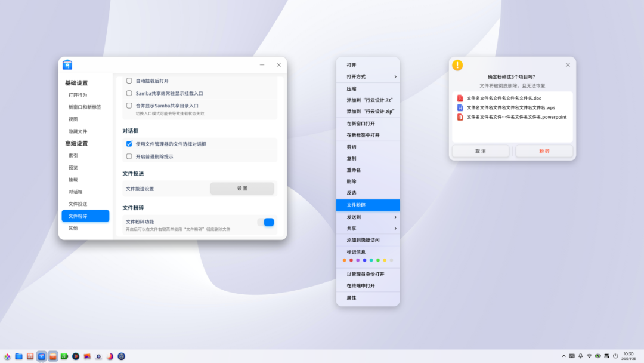Confirm with the red 粉碎 button
Viewport: 644px width, 363px height.
point(544,151)
